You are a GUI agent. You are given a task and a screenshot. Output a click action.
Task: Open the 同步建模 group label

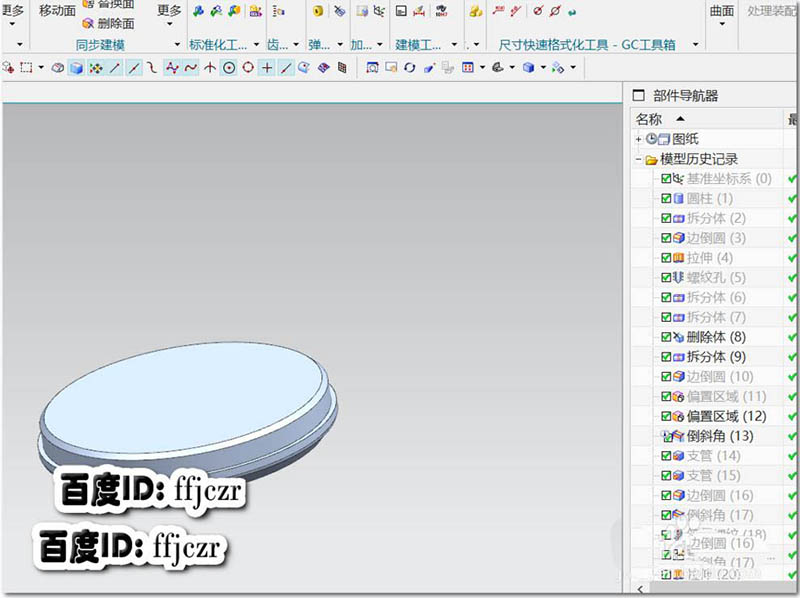pos(101,45)
